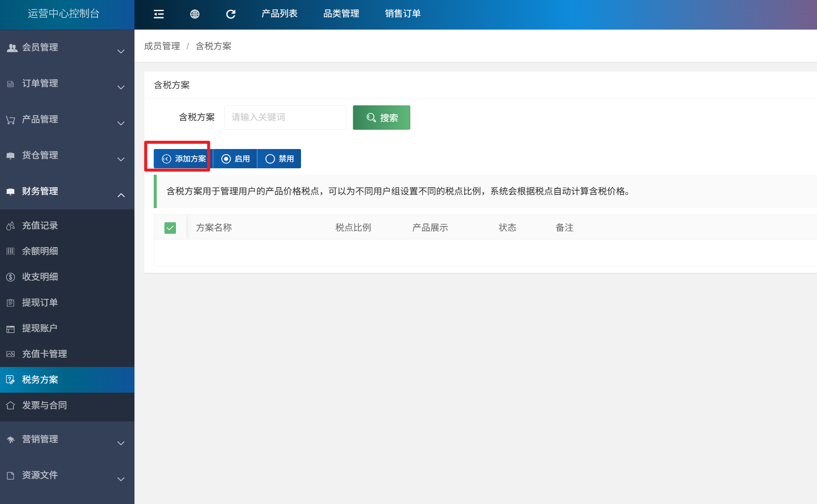Click the 充值记录 sidebar icon

click(11, 226)
